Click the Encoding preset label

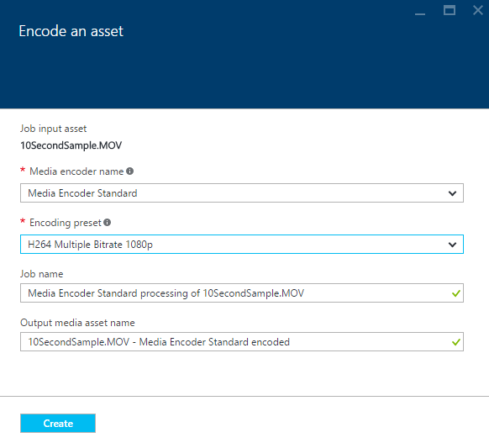click(x=66, y=223)
